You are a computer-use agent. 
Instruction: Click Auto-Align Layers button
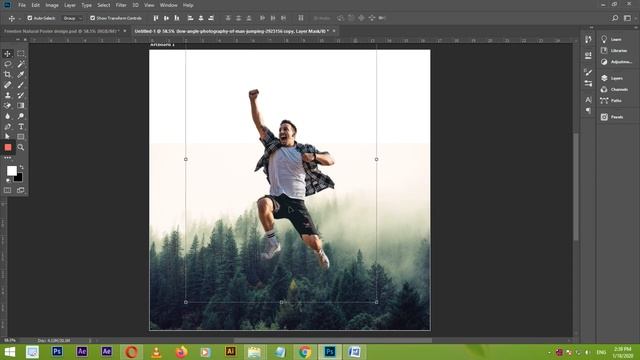click(301, 18)
